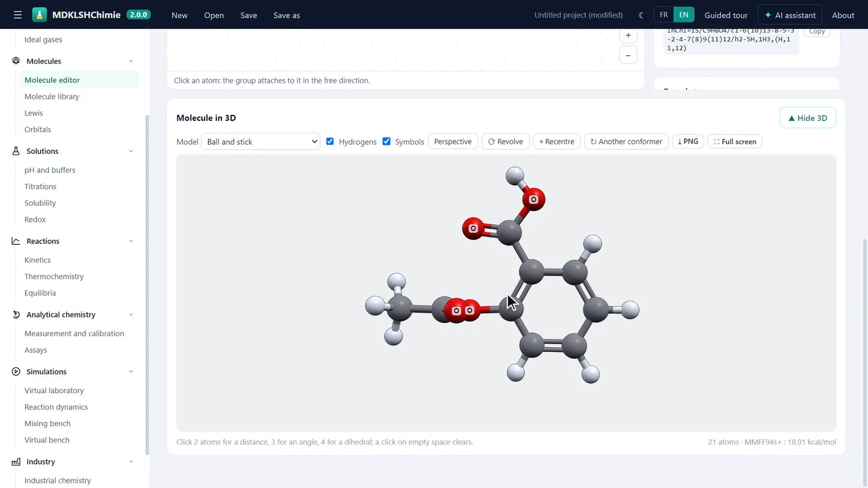Click the New menu item
The height and width of the screenshot is (488, 868).
click(180, 15)
